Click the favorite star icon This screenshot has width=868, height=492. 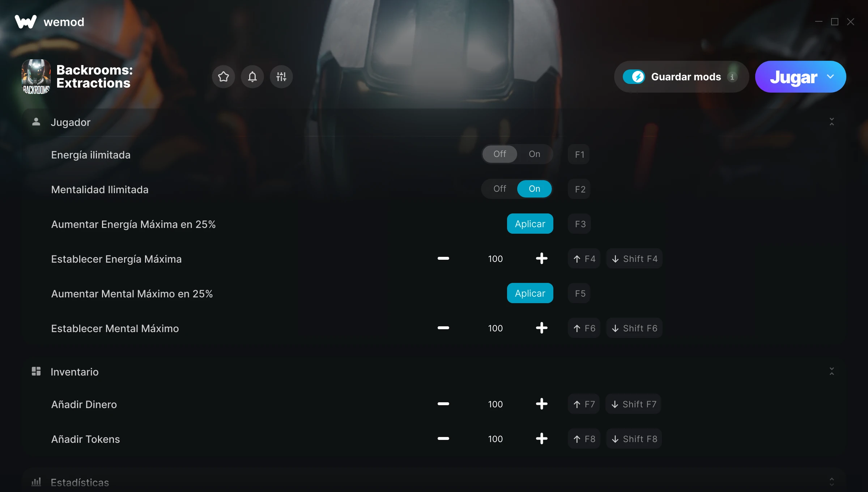[x=224, y=77]
